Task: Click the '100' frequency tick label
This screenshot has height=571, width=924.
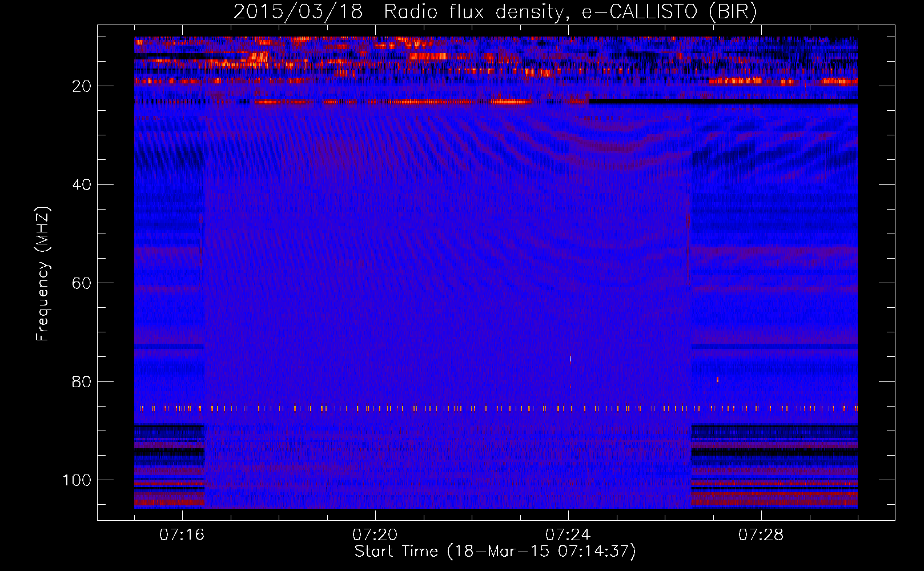Action: (77, 480)
